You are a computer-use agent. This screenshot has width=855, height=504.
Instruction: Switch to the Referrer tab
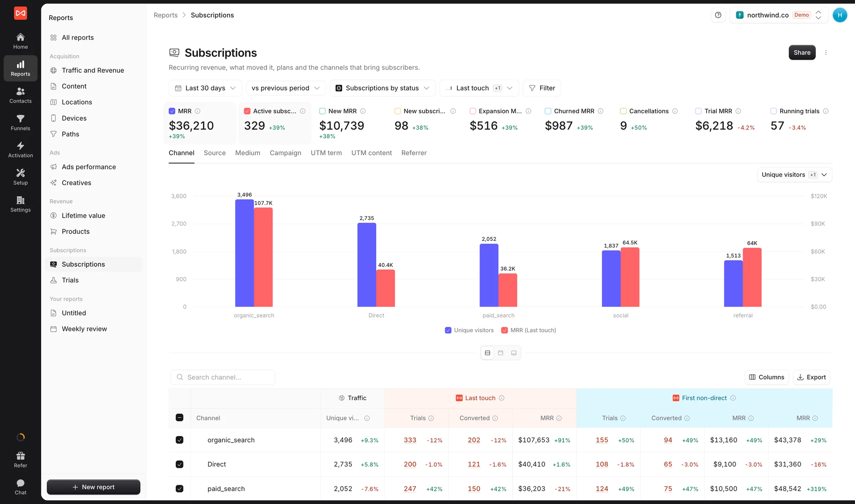click(x=414, y=153)
